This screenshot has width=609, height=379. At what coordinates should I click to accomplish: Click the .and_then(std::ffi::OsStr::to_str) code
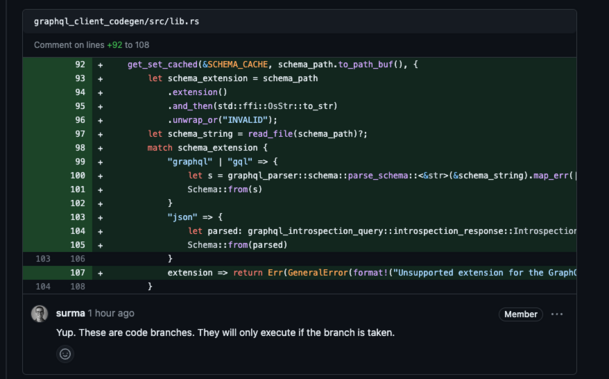pyautogui.click(x=253, y=106)
